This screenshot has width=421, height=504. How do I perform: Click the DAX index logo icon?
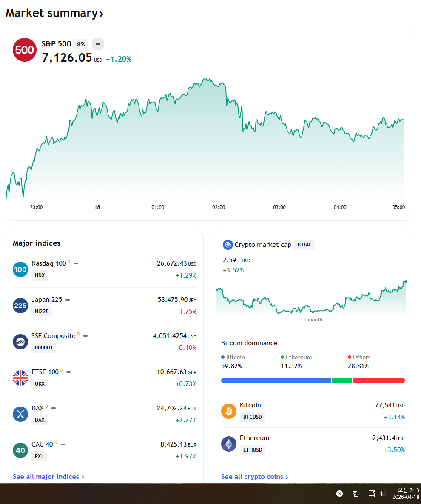pyautogui.click(x=20, y=414)
